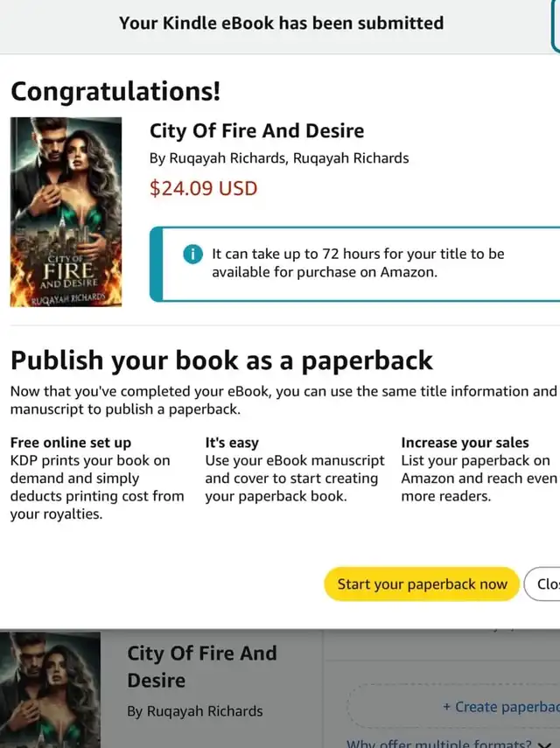The width and height of the screenshot is (560, 748).
Task: Open the bookshelf entry titled City Of Fire And Desire
Action: coord(202,667)
